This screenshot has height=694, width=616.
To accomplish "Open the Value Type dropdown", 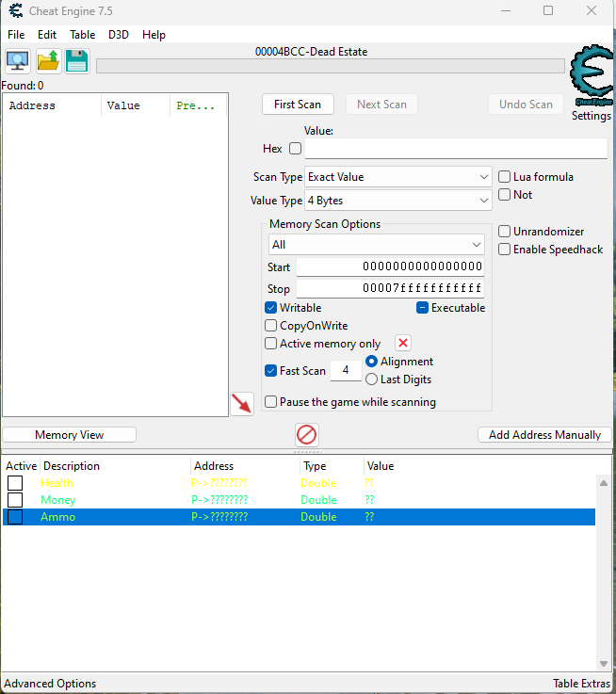I will [398, 201].
